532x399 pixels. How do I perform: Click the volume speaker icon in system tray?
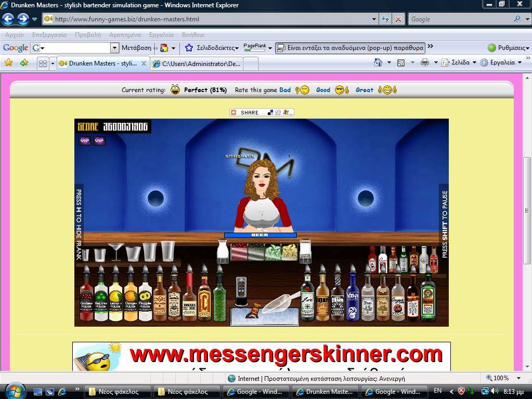point(495,391)
